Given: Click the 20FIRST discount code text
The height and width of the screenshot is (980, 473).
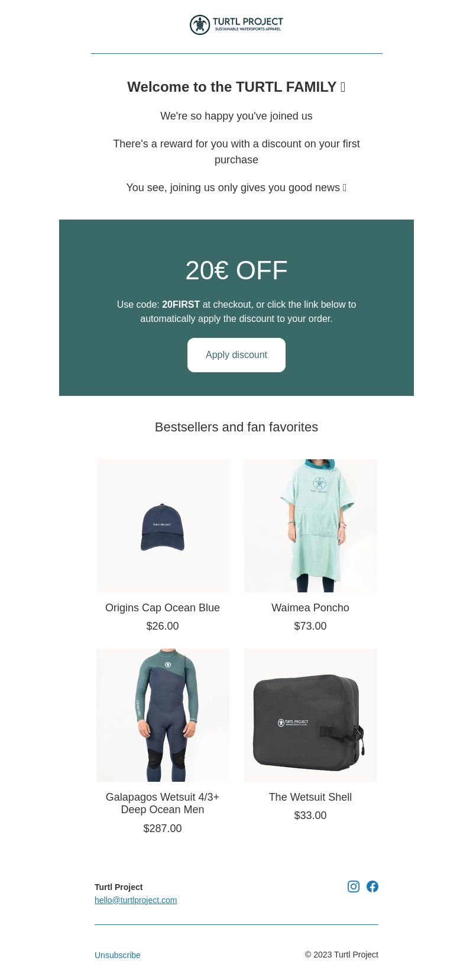Looking at the screenshot, I should [x=181, y=304].
